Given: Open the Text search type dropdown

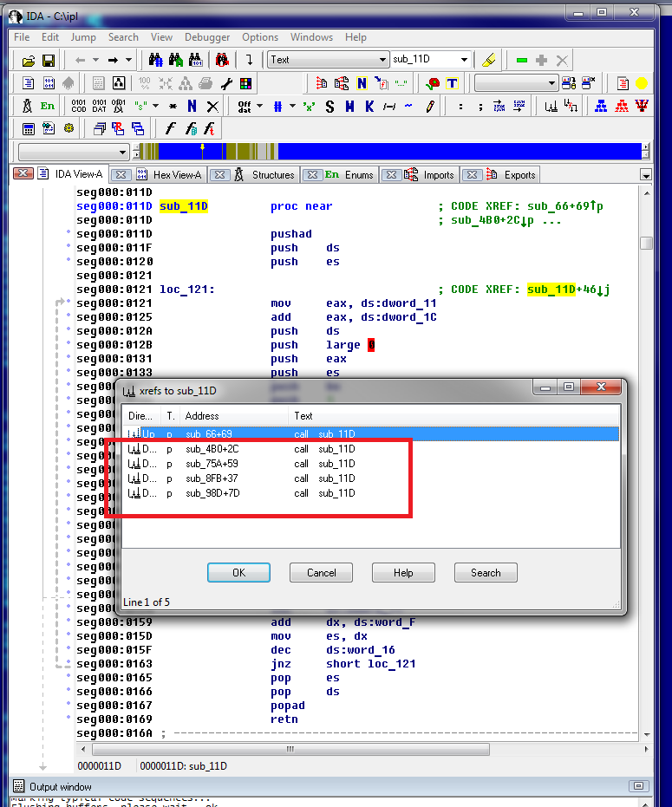Looking at the screenshot, I should click(382, 60).
